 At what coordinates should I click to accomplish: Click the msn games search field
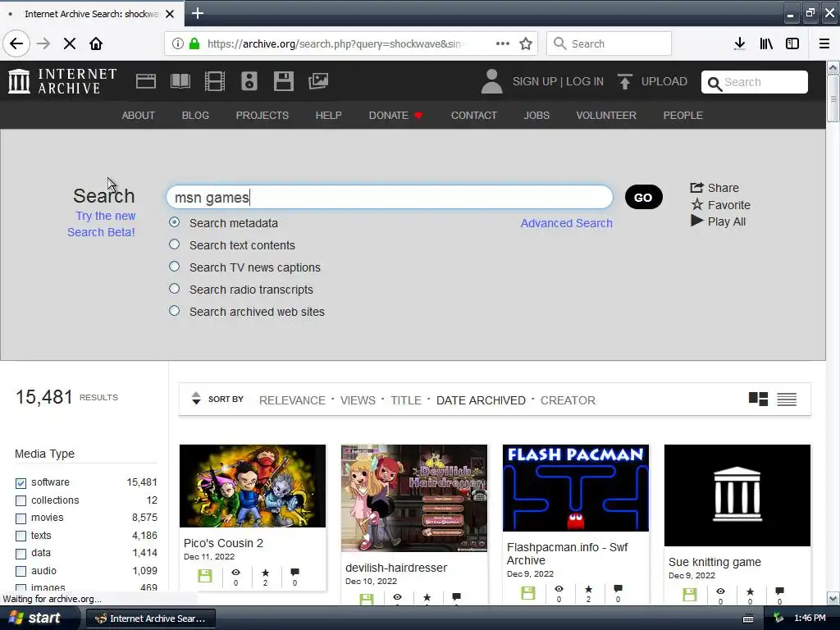click(x=390, y=197)
